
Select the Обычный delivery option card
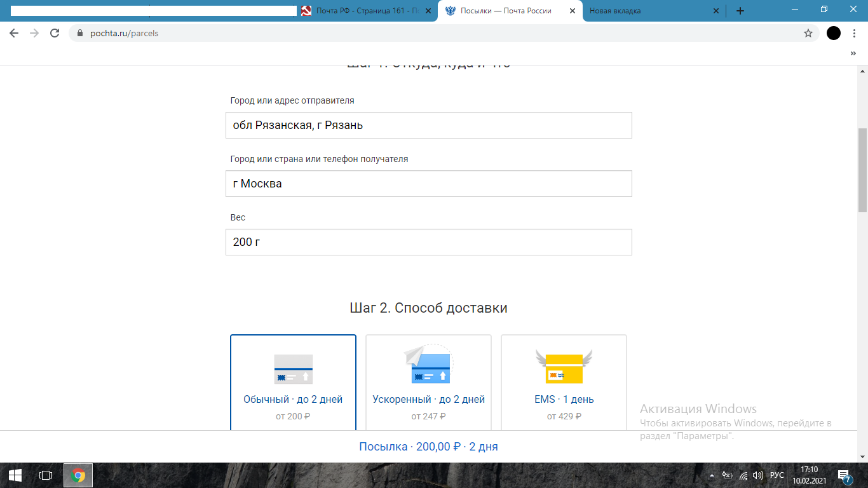pyautogui.click(x=293, y=383)
